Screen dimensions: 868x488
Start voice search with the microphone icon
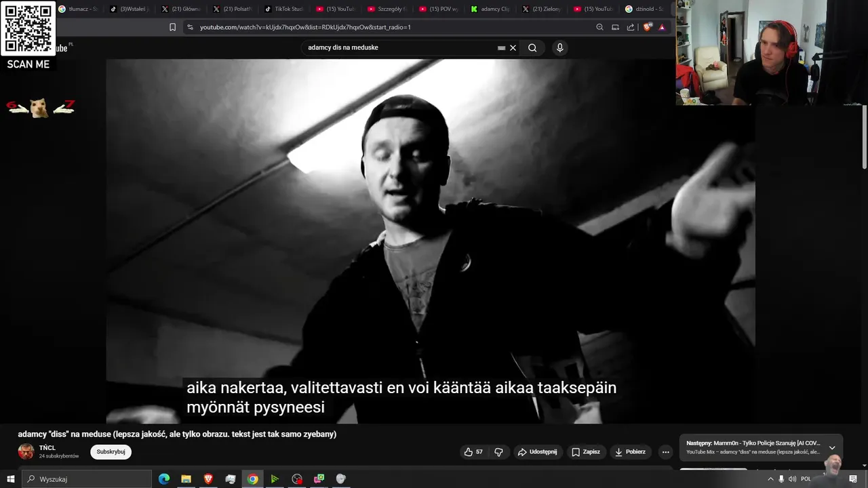pos(559,47)
